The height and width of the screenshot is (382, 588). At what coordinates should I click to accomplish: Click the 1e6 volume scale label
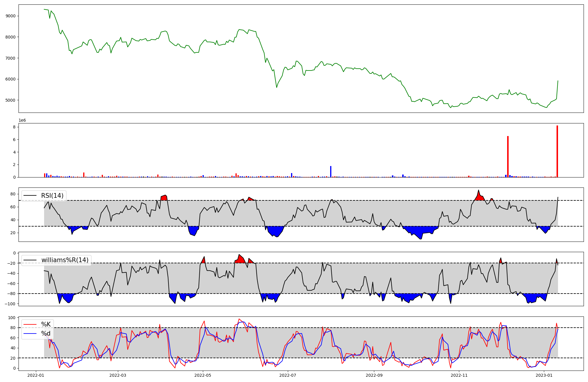point(22,120)
